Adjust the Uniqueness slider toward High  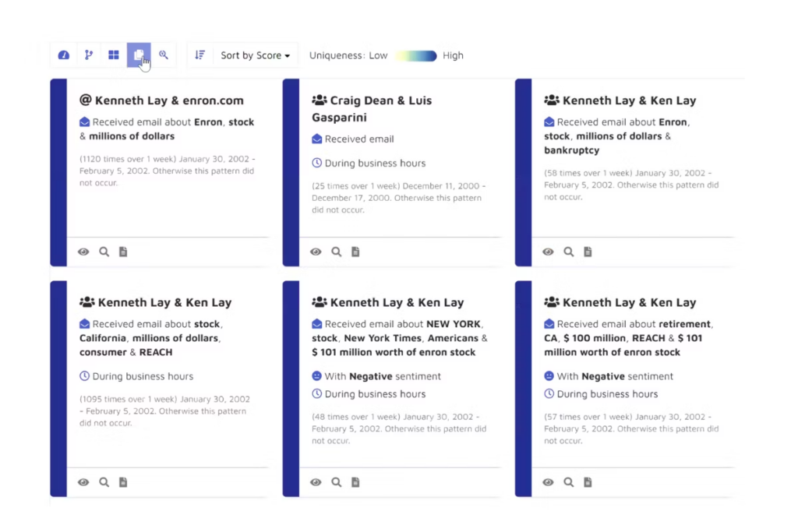[x=429, y=55]
